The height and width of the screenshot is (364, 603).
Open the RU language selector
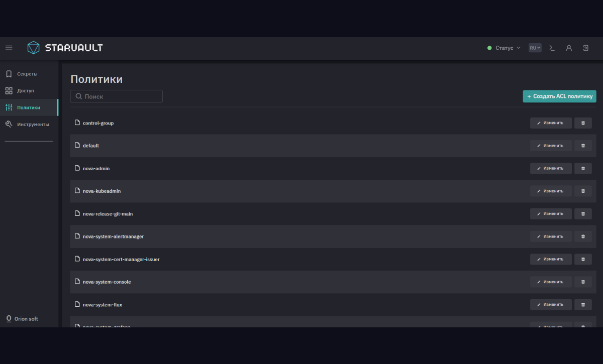click(535, 48)
